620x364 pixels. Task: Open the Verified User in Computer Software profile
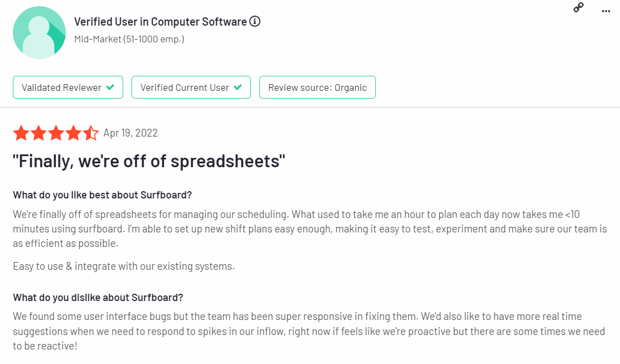(161, 22)
